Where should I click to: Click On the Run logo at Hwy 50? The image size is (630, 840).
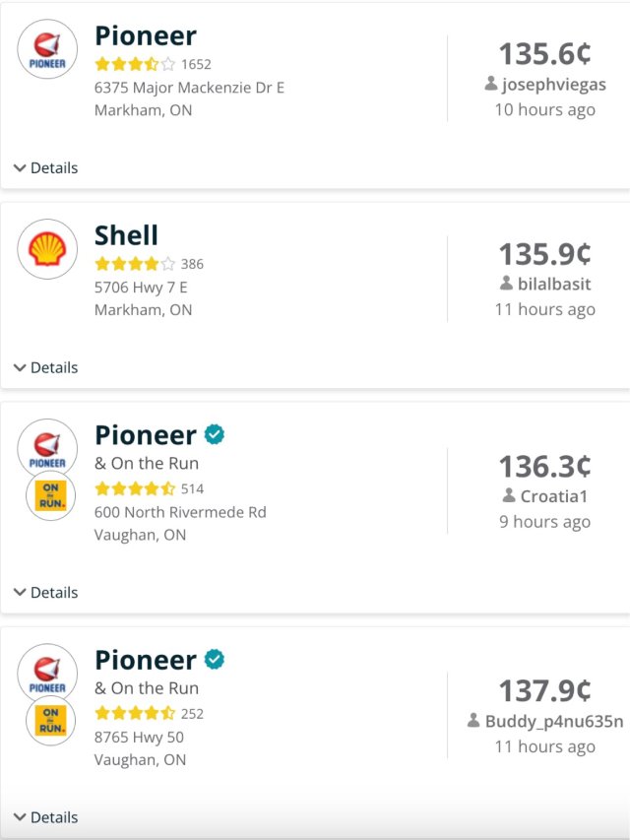[50, 720]
